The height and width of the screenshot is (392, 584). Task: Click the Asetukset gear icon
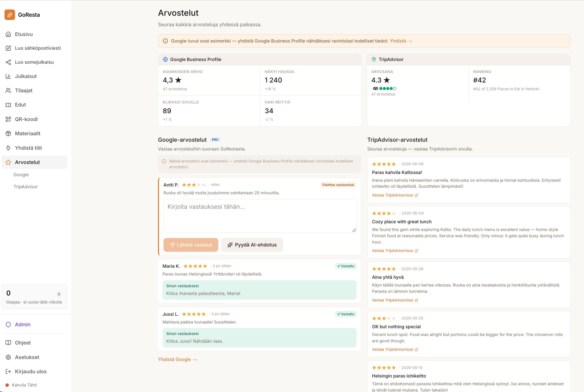(8, 357)
